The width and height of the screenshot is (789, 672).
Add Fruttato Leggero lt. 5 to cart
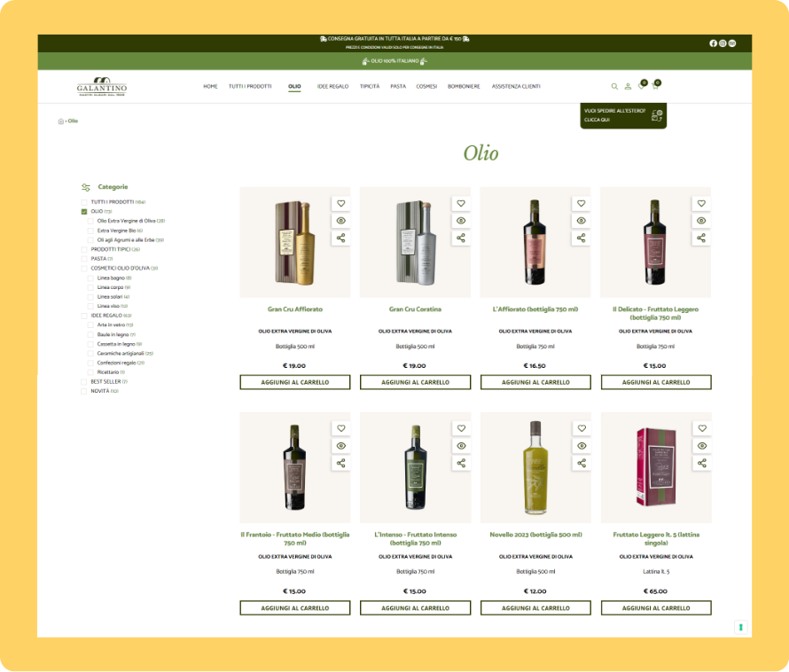pos(656,608)
